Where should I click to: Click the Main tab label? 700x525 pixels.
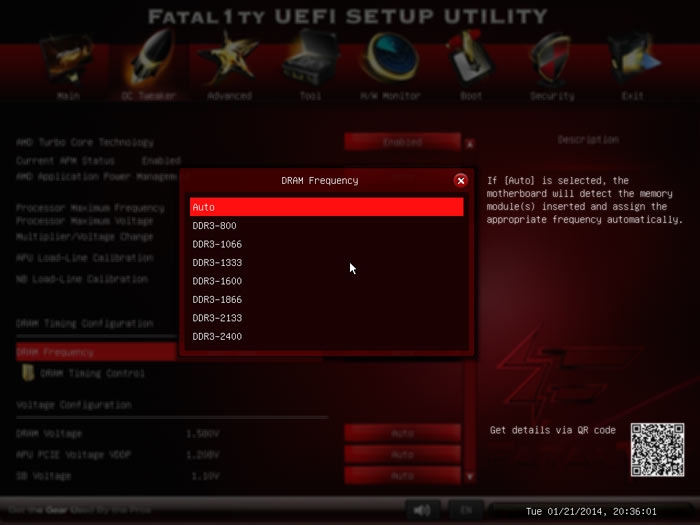coord(68,96)
